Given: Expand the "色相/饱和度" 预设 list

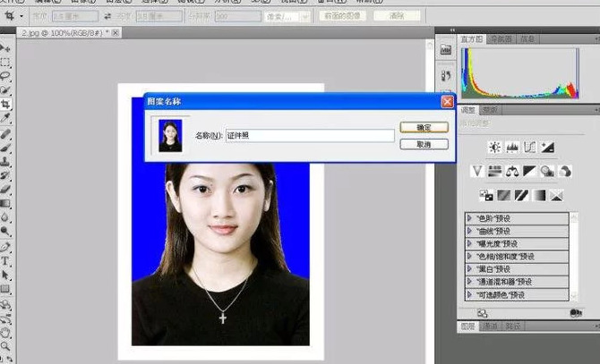Looking at the screenshot, I should click(469, 256).
